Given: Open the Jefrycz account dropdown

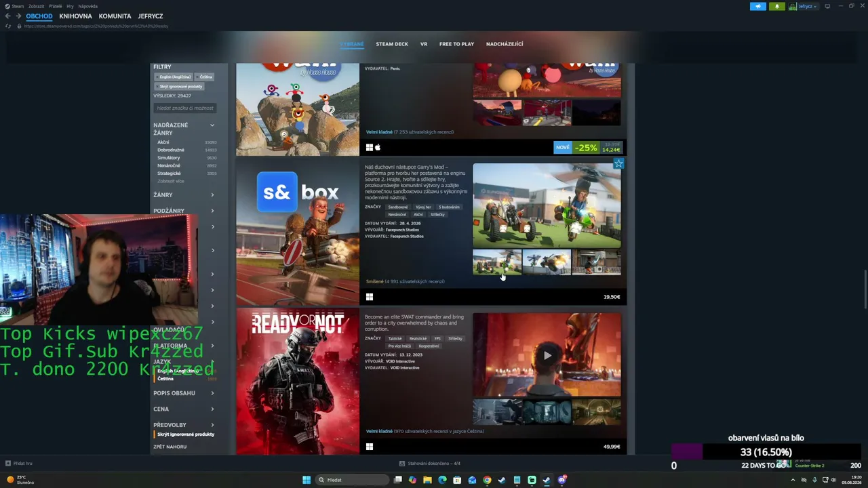Looking at the screenshot, I should coord(804,6).
